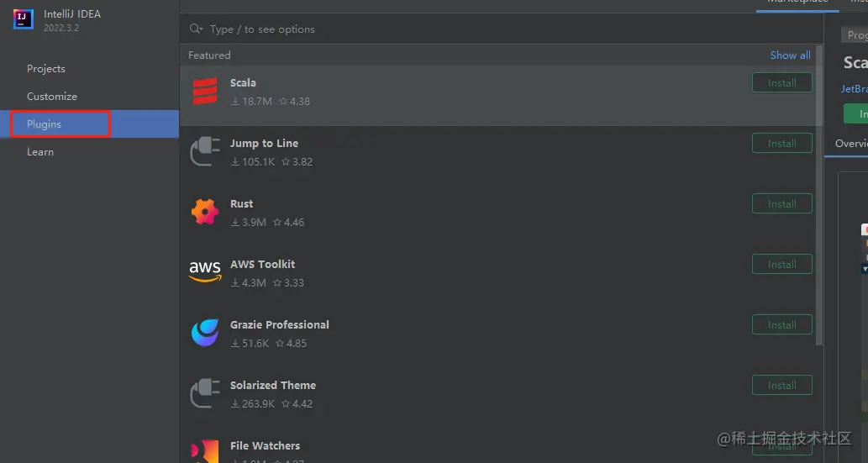The height and width of the screenshot is (463, 868).
Task: Click the File Watchers plugin icon
Action: click(205, 451)
